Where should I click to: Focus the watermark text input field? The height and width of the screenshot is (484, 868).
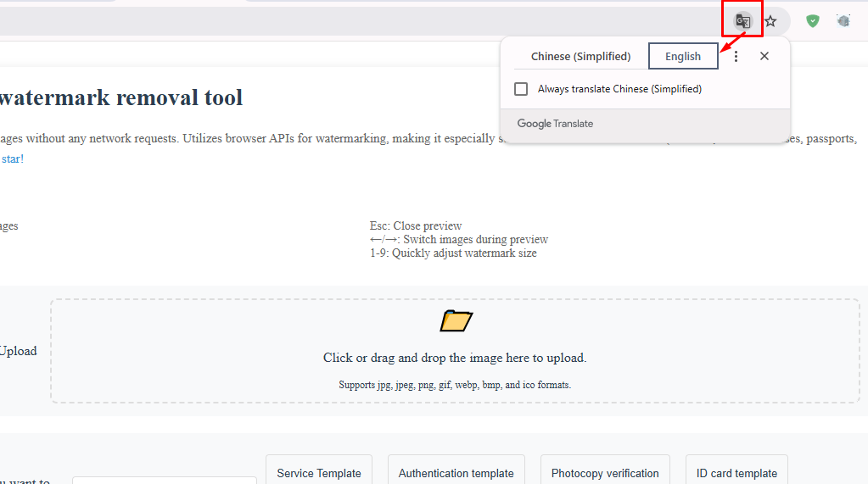[164, 480]
